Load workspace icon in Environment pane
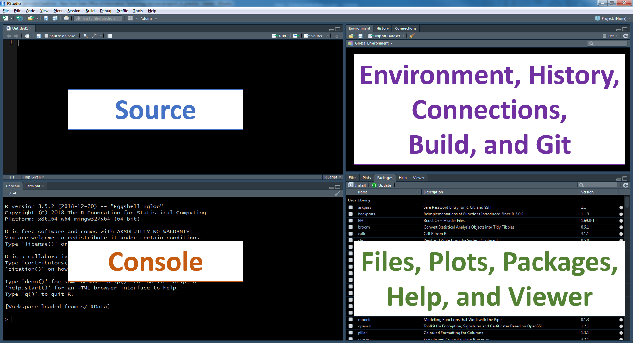The width and height of the screenshot is (644, 343). [351, 36]
